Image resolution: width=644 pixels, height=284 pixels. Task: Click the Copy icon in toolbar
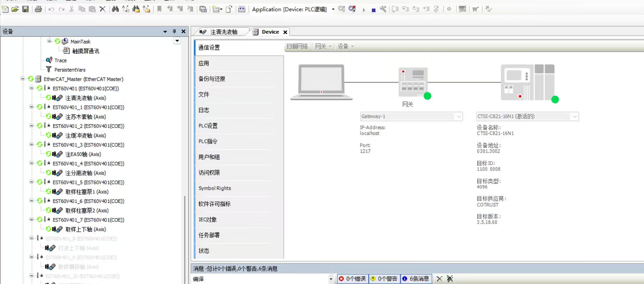82,9
